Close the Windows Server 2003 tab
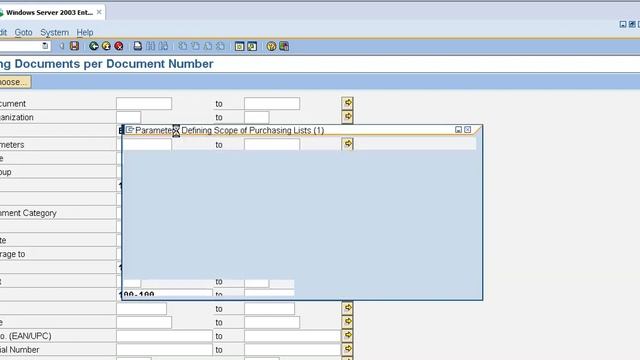 (99, 12)
